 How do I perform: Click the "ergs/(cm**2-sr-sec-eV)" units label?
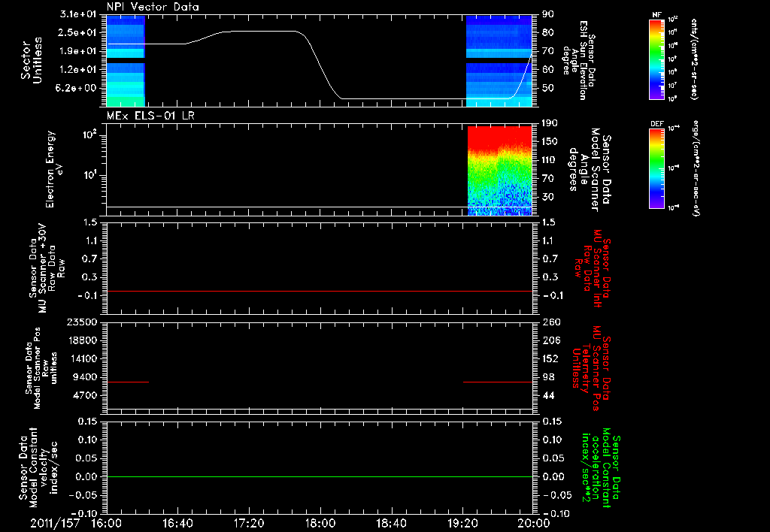point(695,168)
